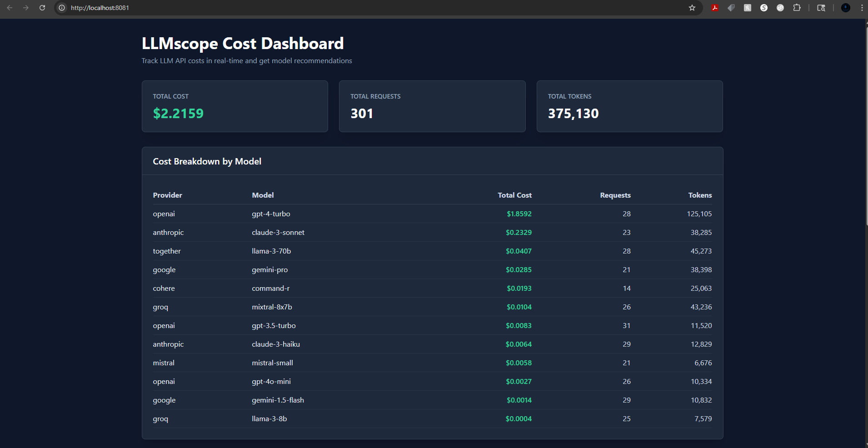The image size is (868, 448).
Task: Open the Honey 'h' extension icon
Action: click(x=748, y=8)
